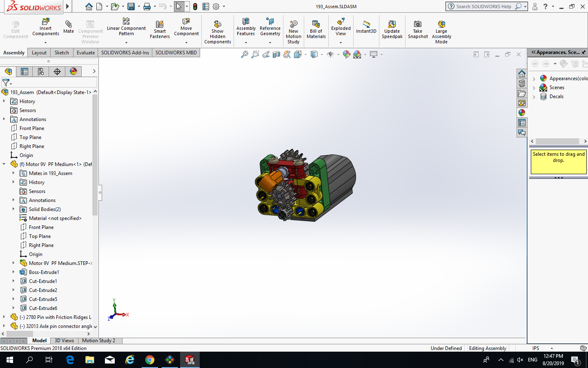The image size is (588, 368).
Task: Open Assembly Features tool
Action: pos(246,27)
